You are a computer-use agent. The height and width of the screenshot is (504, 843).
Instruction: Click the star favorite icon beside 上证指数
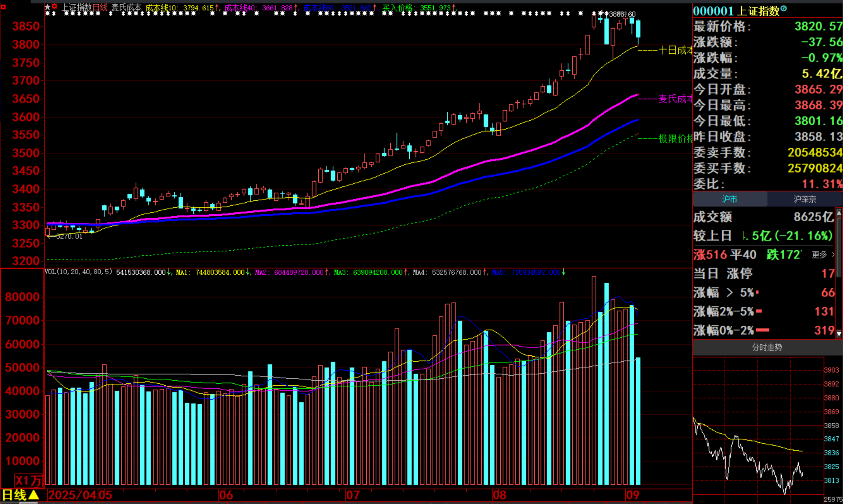tap(48, 7)
